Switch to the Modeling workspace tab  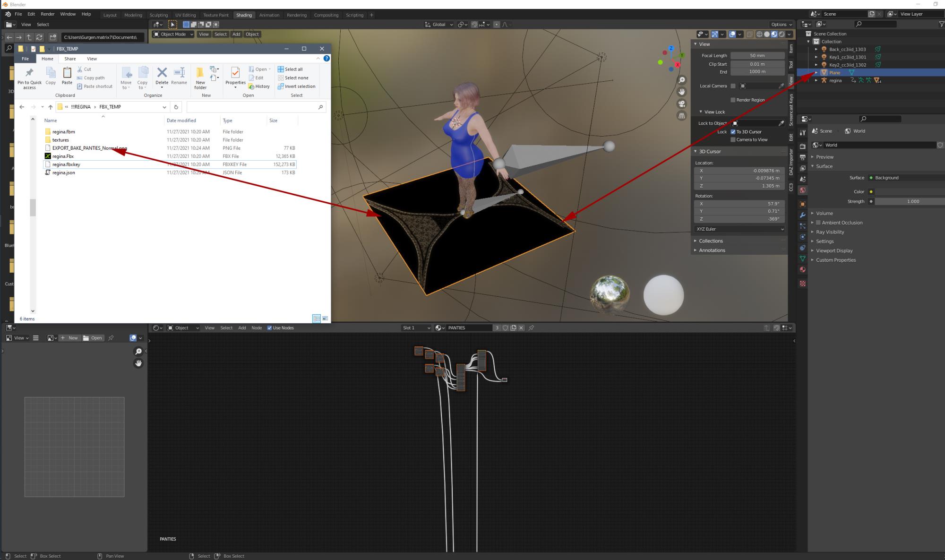coord(133,15)
